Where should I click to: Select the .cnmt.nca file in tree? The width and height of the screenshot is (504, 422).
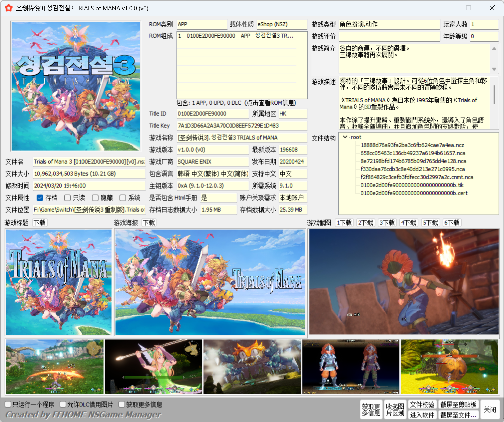coord(416,177)
